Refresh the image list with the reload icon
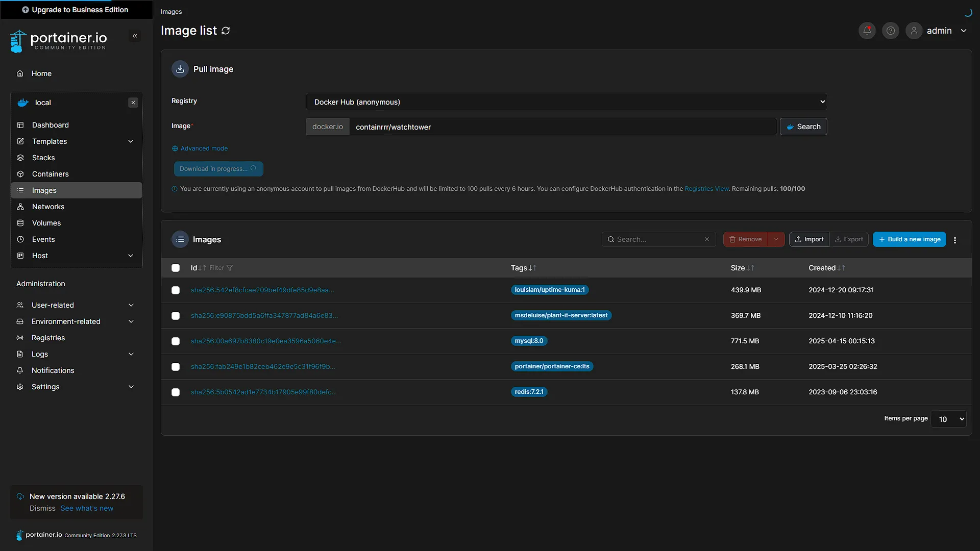This screenshot has width=980, height=551. click(226, 31)
